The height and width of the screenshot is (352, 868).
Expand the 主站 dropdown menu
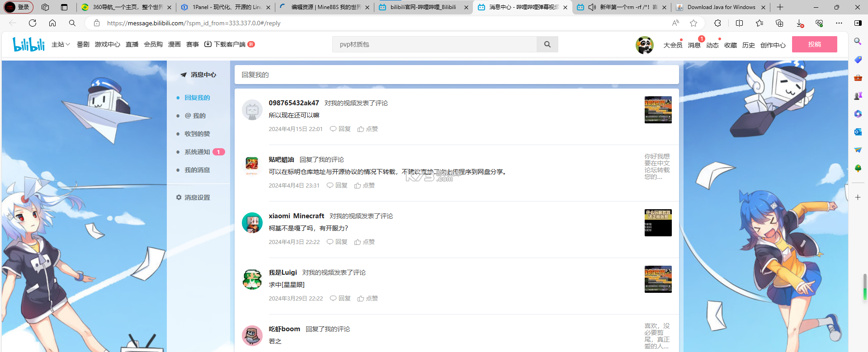(x=61, y=44)
